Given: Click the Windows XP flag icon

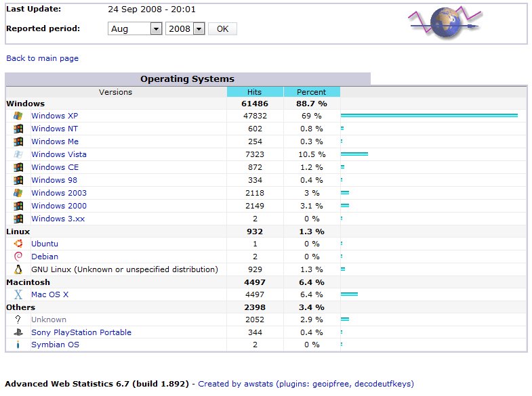Looking at the screenshot, I should [x=18, y=116].
